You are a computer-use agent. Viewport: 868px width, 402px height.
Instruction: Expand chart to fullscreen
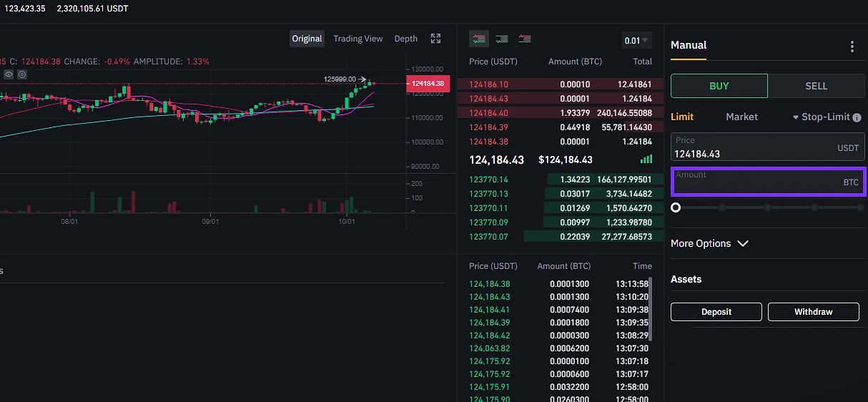point(436,39)
